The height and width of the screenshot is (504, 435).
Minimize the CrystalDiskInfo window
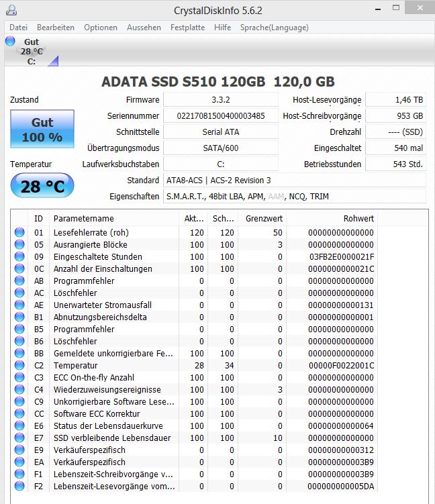378,9
